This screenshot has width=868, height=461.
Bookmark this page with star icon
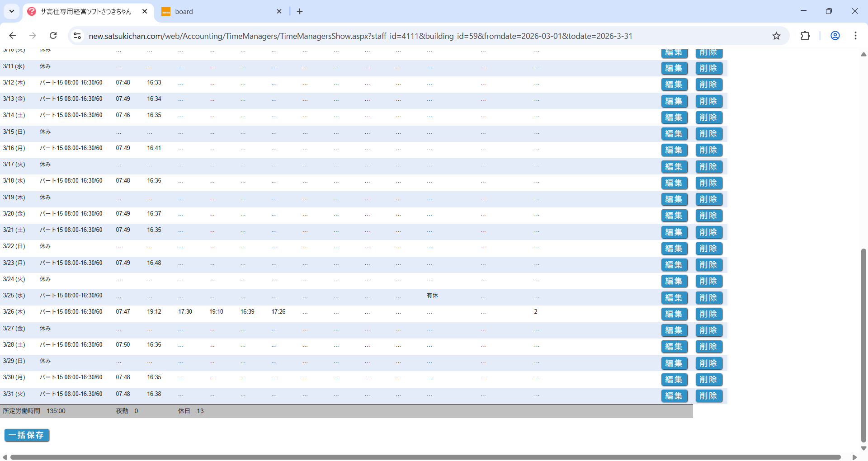click(x=776, y=36)
